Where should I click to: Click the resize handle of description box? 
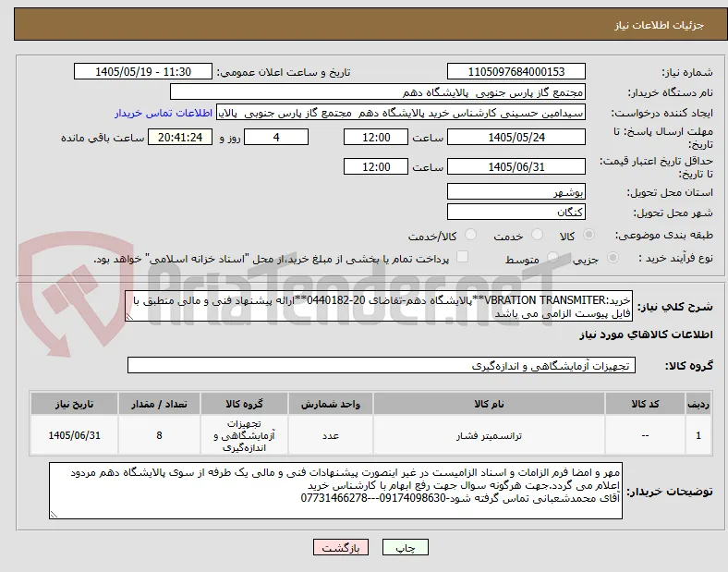[129, 317]
